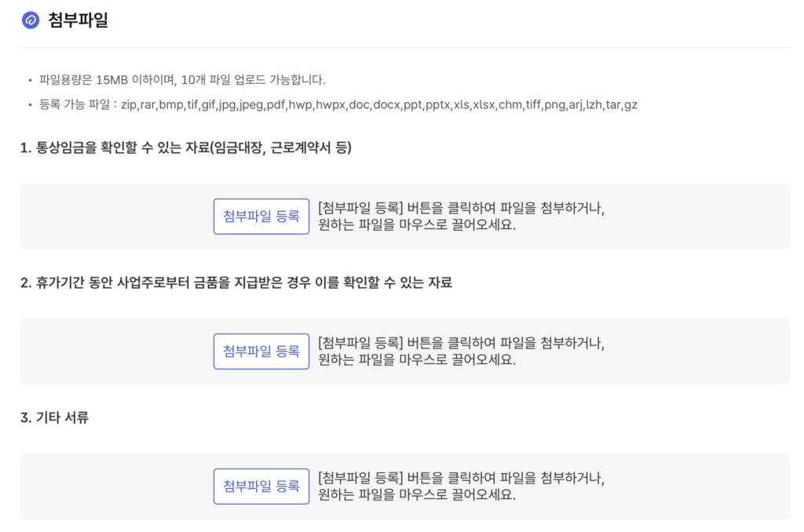Click 끌어오세요 instruction line in 기타 서류 drop zone

(417, 495)
